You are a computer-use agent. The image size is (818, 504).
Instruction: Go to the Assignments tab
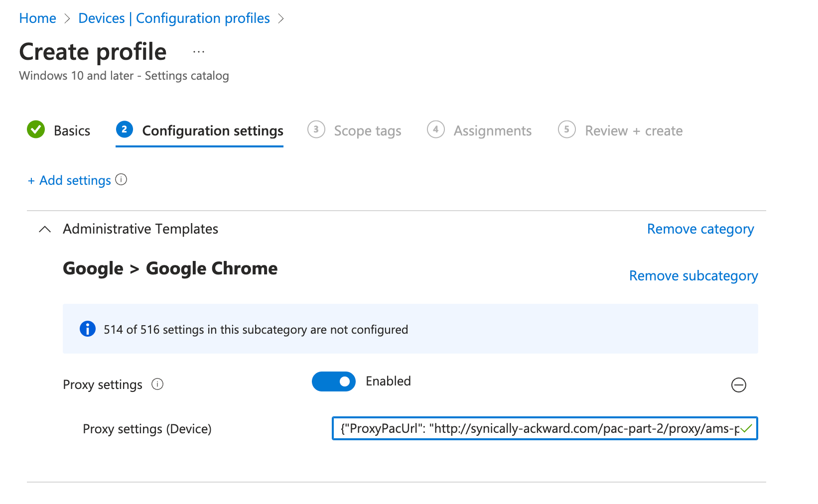(492, 130)
